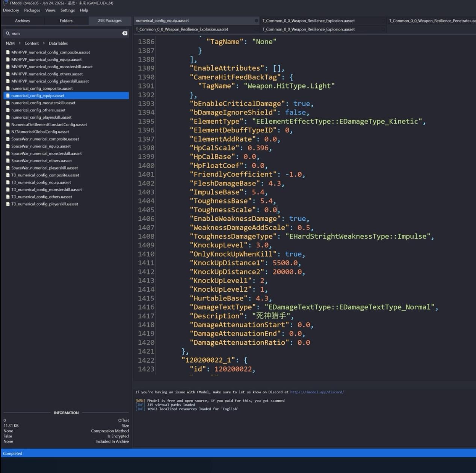The image size is (476, 473).
Task: Click the magnifier icon in search field
Action: (8, 33)
